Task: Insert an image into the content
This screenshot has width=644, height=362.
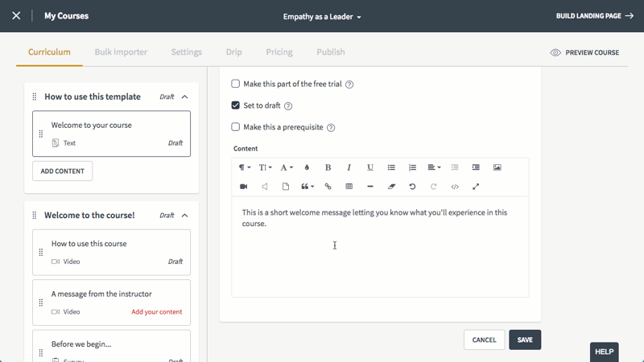Action: pyautogui.click(x=497, y=167)
